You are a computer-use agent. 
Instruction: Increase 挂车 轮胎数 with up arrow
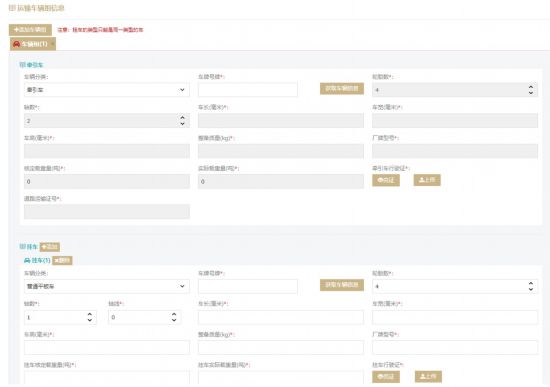coord(531,283)
